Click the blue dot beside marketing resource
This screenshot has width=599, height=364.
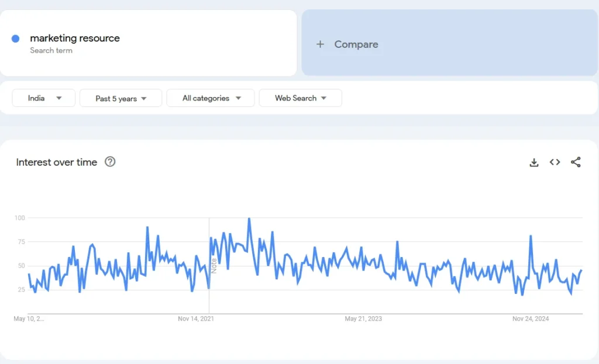pyautogui.click(x=15, y=39)
